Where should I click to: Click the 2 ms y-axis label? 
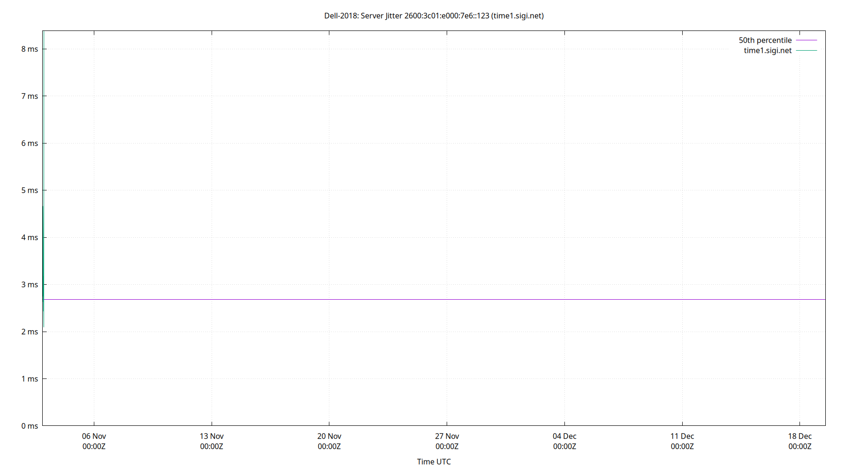(30, 332)
